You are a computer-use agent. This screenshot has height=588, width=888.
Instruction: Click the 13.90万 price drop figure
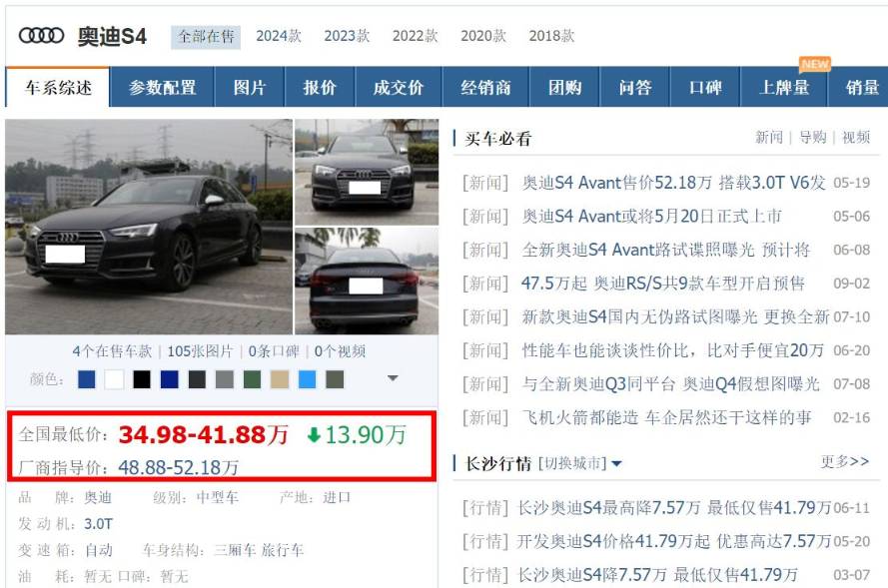366,434
